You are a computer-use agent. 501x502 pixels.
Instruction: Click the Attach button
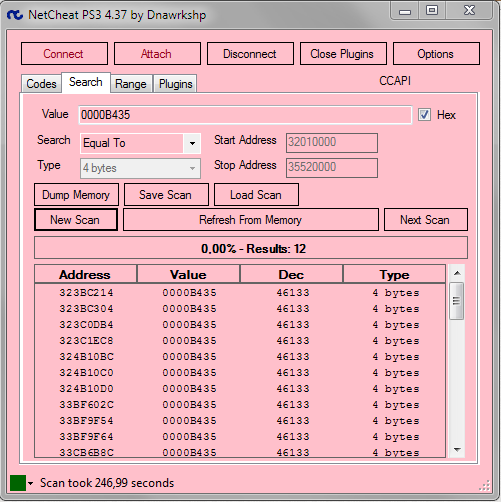(x=157, y=54)
